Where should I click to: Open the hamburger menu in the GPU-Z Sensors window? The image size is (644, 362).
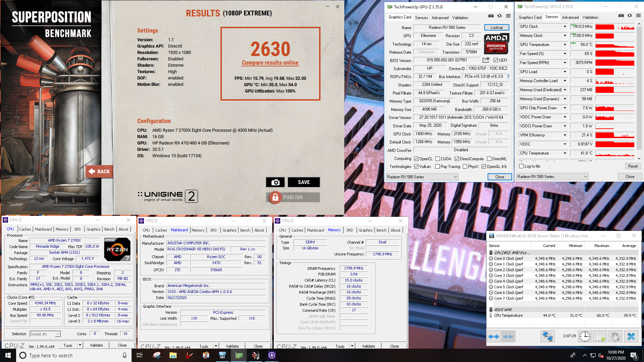click(638, 15)
